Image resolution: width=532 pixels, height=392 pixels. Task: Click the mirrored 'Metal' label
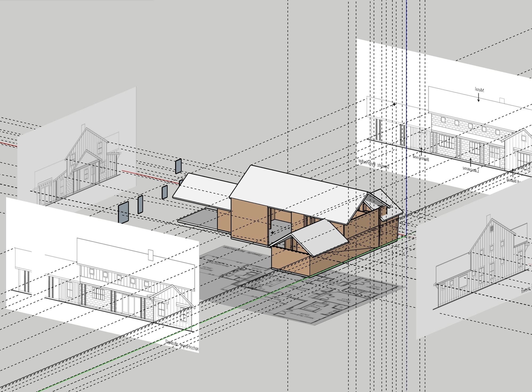pyautogui.click(x=479, y=90)
